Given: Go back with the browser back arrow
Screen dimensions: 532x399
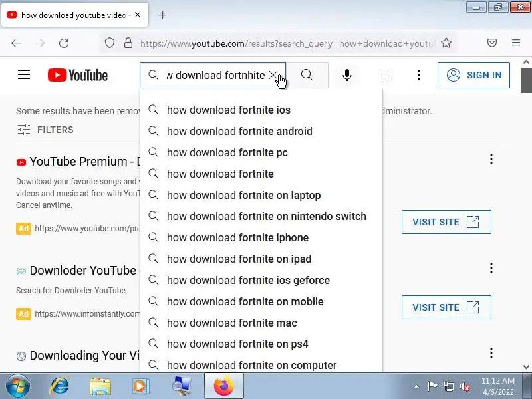Looking at the screenshot, I should (x=16, y=43).
